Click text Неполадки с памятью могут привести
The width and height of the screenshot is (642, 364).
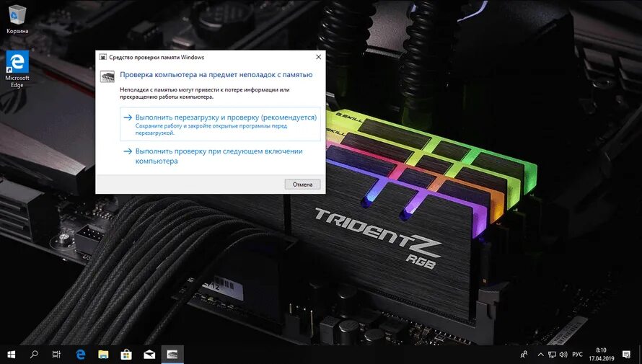[x=205, y=93]
